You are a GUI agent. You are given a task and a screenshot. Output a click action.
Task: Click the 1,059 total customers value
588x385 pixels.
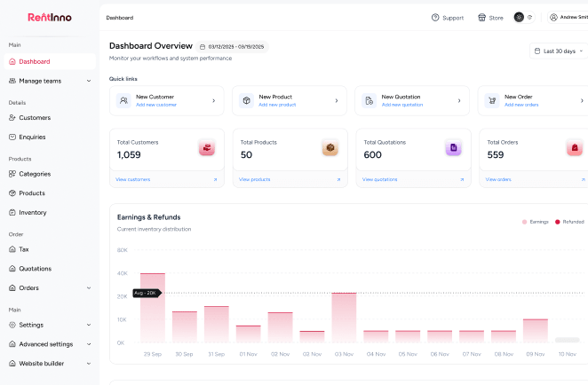tap(129, 154)
